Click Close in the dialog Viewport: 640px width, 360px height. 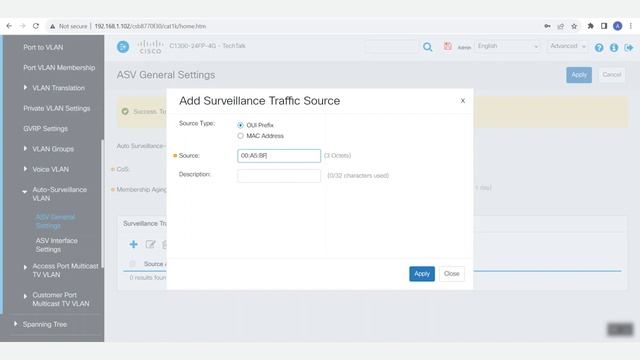[451, 273]
